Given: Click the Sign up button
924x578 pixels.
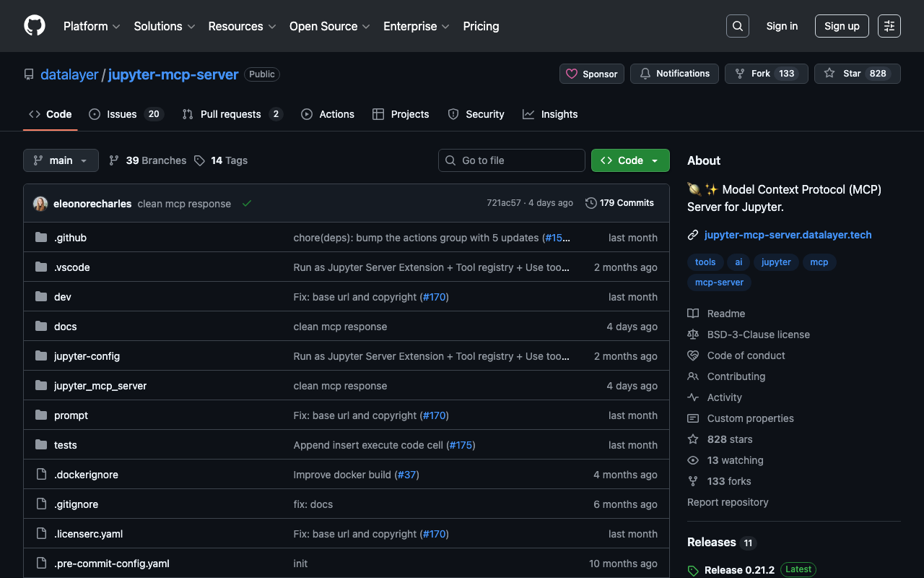Looking at the screenshot, I should point(841,26).
